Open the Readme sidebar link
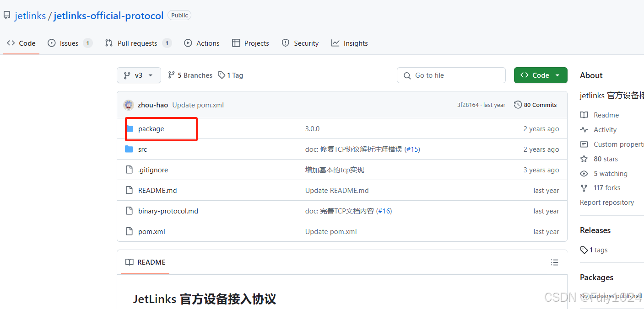Viewport: 644px width, 309px height. click(x=606, y=115)
